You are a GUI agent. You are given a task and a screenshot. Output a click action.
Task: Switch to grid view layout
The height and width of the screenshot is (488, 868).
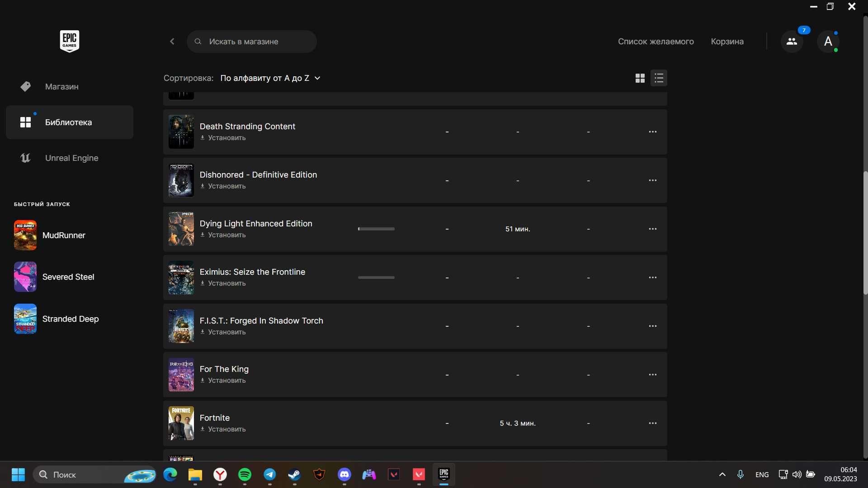click(640, 77)
